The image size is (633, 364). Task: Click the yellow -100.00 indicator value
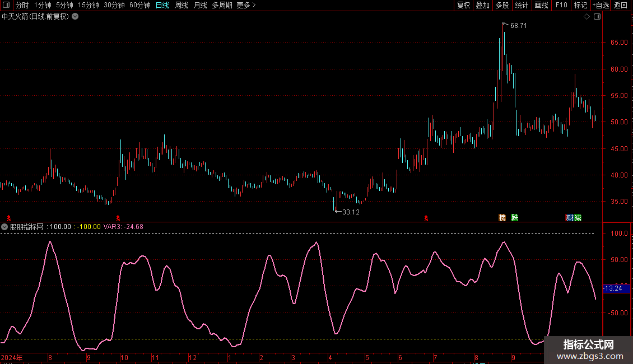pos(89,227)
